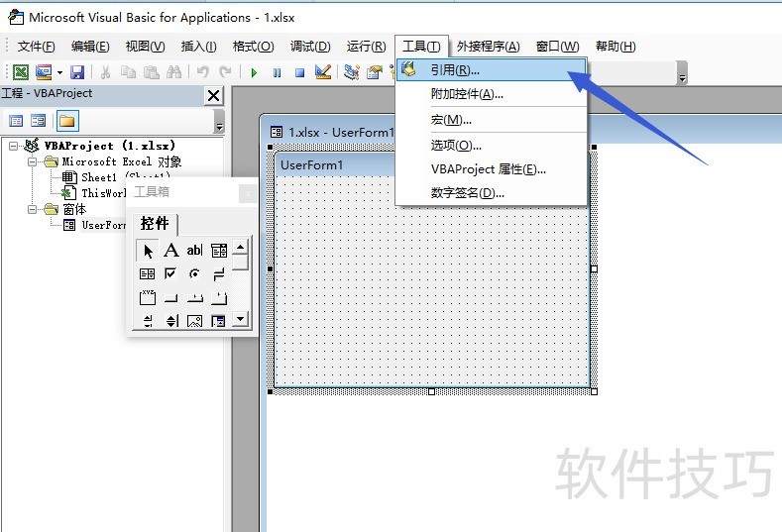782x532 pixels.
Task: Select VBAProject (1.xlsx) in tree
Action: tap(110, 146)
